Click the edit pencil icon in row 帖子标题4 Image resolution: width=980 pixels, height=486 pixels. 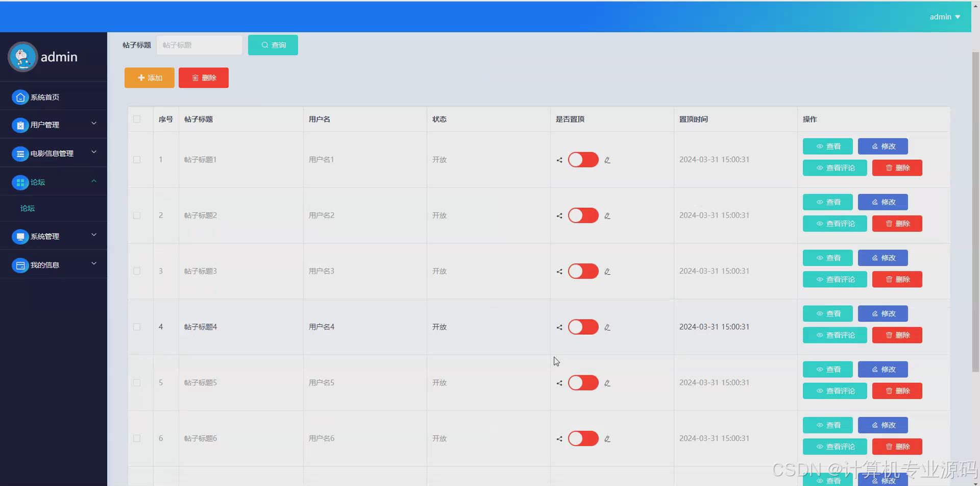(x=607, y=327)
